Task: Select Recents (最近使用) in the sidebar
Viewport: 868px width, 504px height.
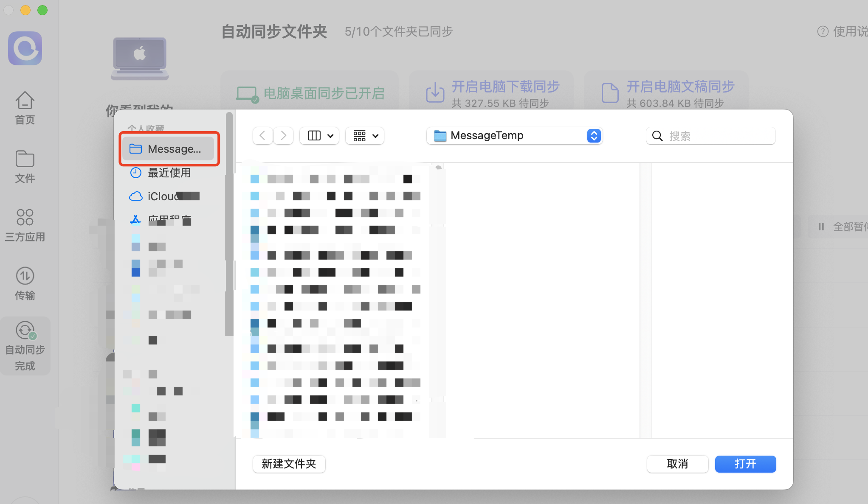Action: [169, 173]
